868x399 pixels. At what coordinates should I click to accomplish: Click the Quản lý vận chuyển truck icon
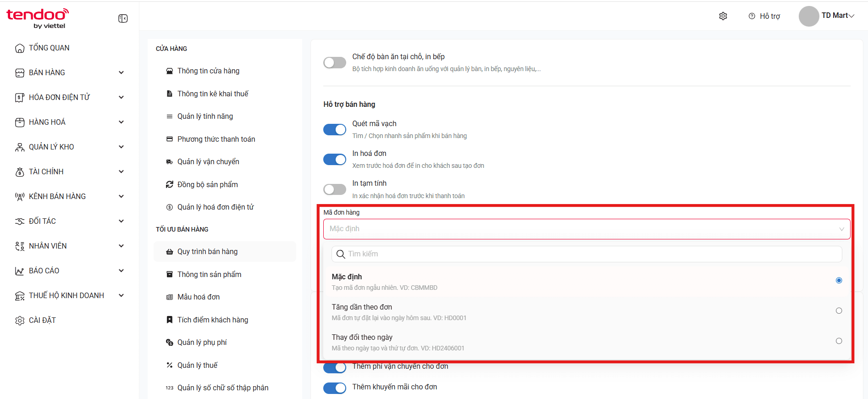point(170,162)
